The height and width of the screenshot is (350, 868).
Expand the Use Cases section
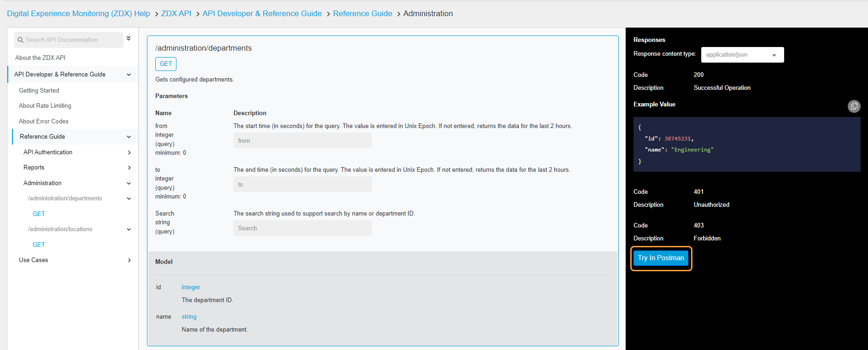tap(129, 260)
